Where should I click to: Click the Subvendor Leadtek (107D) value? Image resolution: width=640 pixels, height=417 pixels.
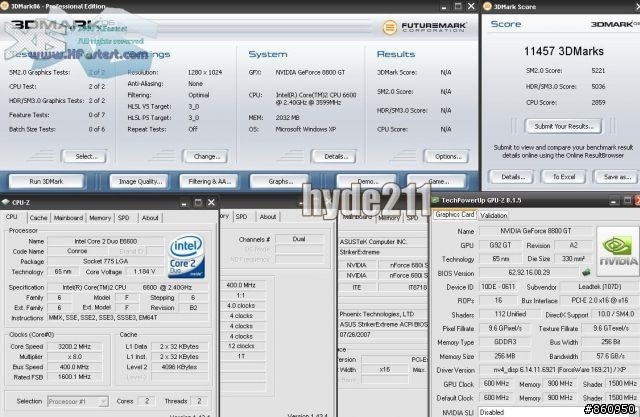[x=600, y=287]
